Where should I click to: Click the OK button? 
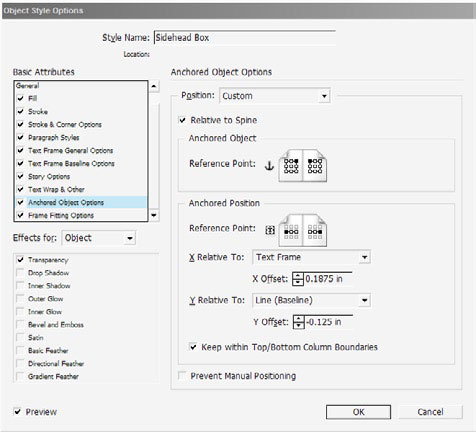[358, 412]
